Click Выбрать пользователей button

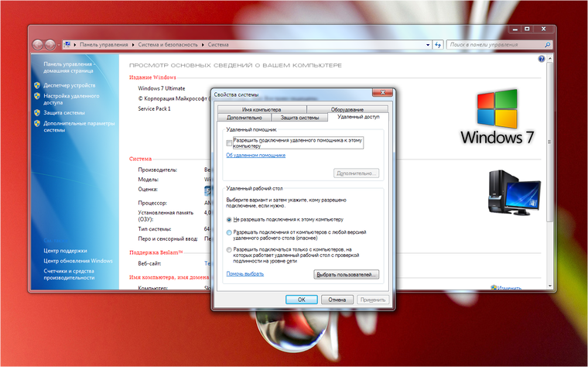(346, 275)
